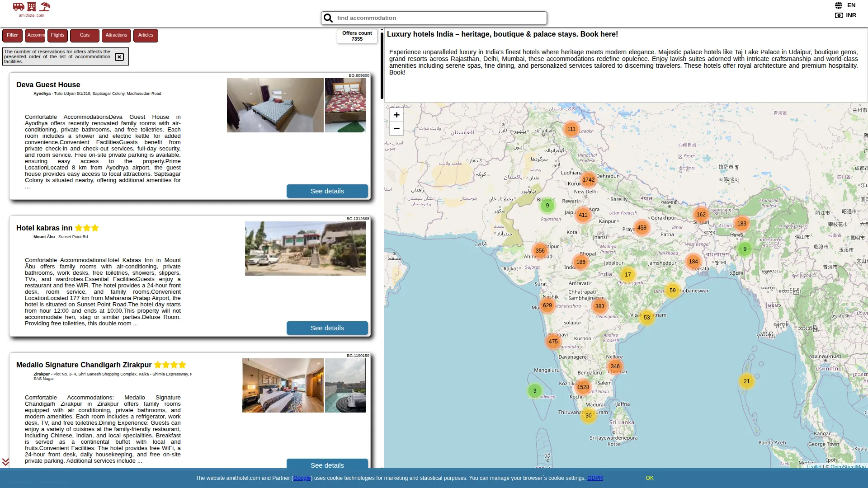The image size is (868, 488).
Task: Open the EN language selector
Action: tap(851, 5)
